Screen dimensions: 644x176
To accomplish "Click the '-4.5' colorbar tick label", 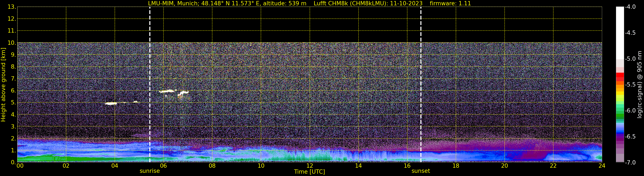I will pyautogui.click(x=630, y=33).
